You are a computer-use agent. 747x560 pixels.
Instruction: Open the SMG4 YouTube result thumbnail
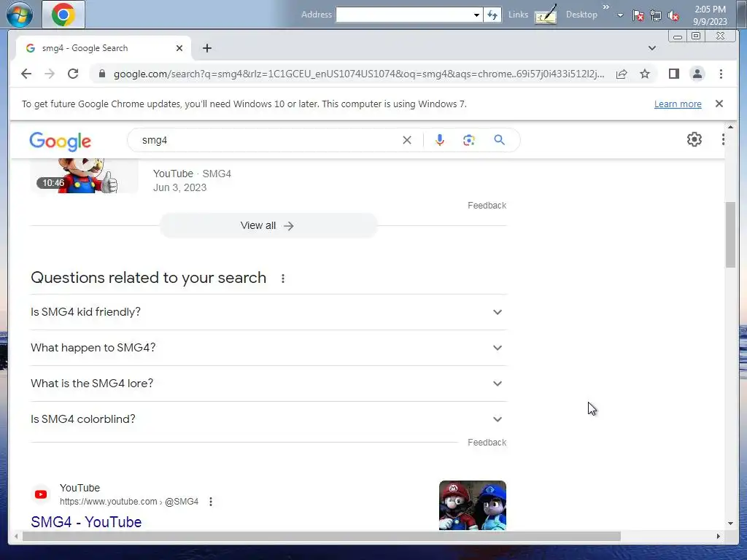[x=473, y=505]
